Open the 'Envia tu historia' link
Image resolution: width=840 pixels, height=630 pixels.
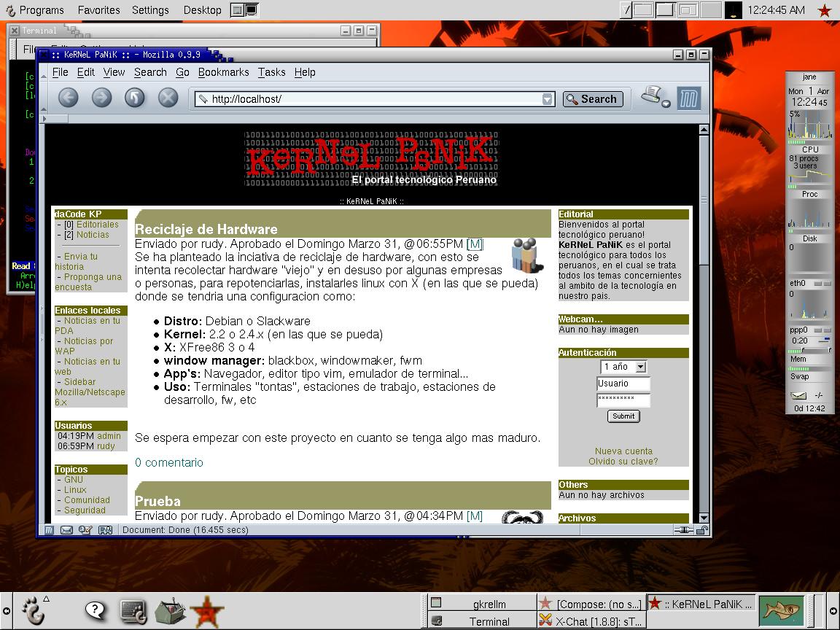click(77, 262)
